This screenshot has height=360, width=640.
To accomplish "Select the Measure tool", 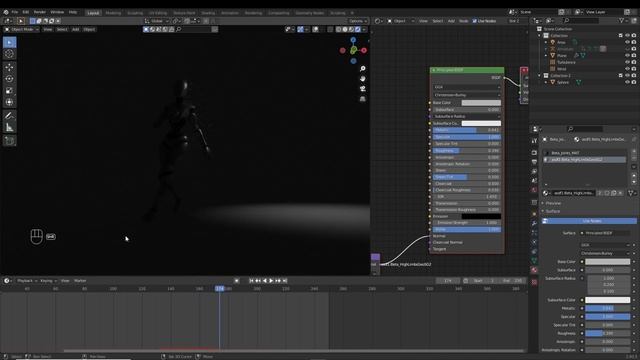I will tap(9, 128).
